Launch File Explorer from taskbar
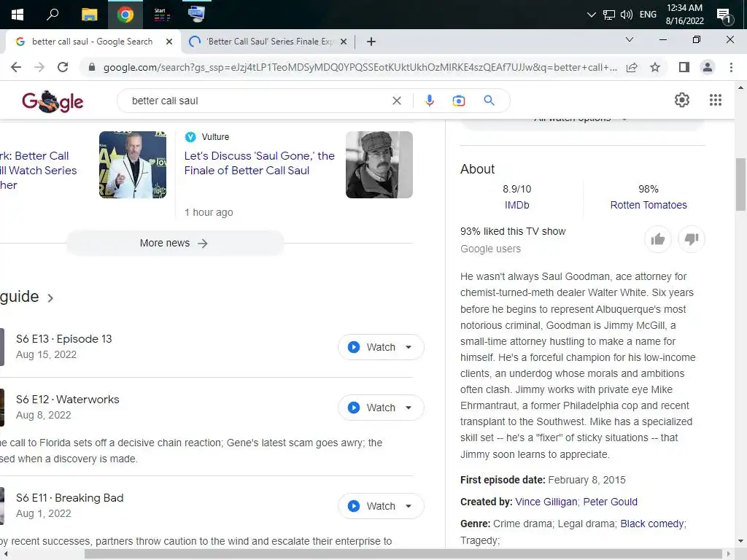This screenshot has width=747, height=560. point(89,15)
